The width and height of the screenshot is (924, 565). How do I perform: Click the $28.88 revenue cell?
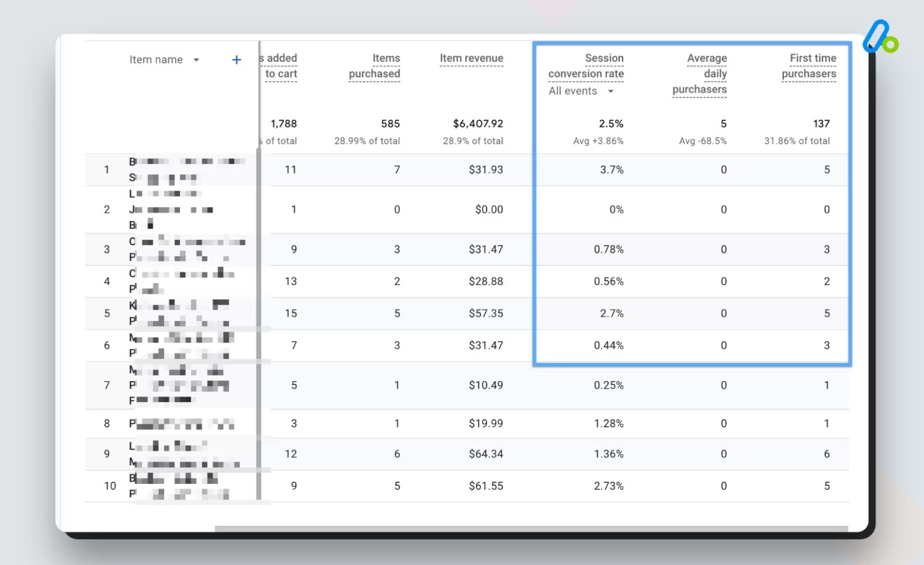(x=486, y=281)
